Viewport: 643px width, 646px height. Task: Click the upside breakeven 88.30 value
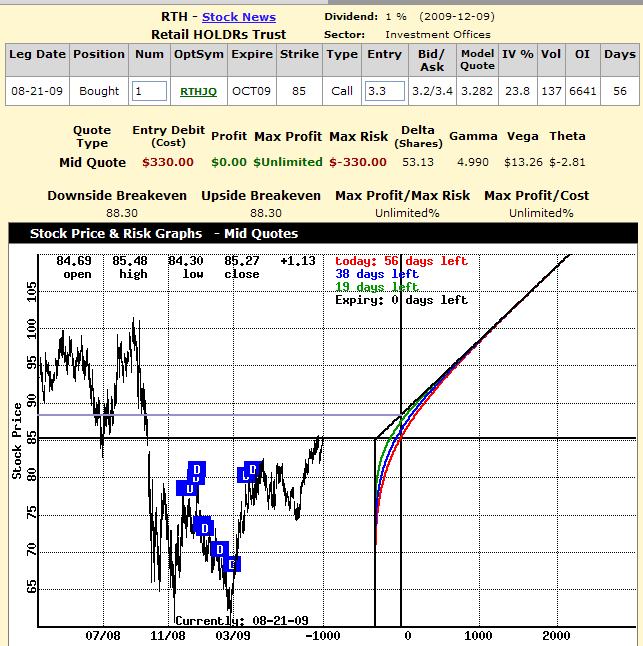(266, 213)
